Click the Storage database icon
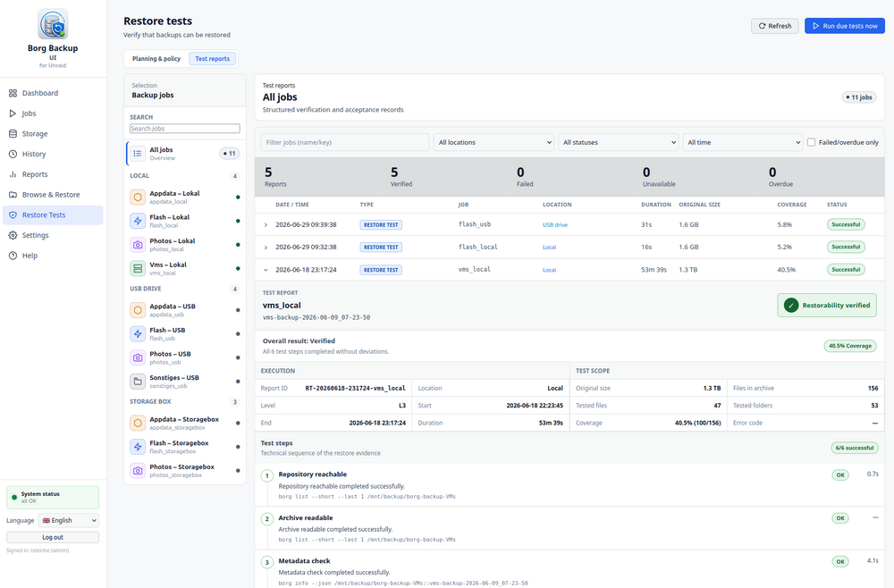Image resolution: width=894 pixels, height=588 pixels. [13, 134]
